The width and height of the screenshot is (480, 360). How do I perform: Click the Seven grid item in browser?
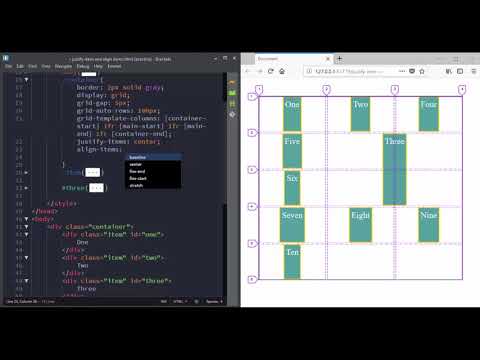pyautogui.click(x=292, y=225)
